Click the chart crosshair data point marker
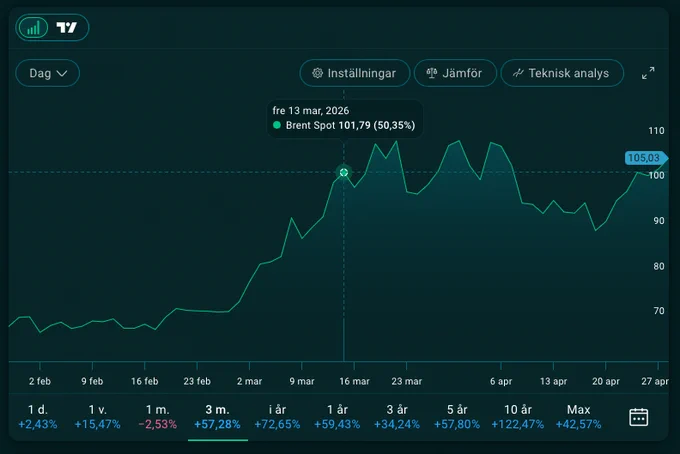Viewport: 680px width, 454px height. click(x=344, y=173)
